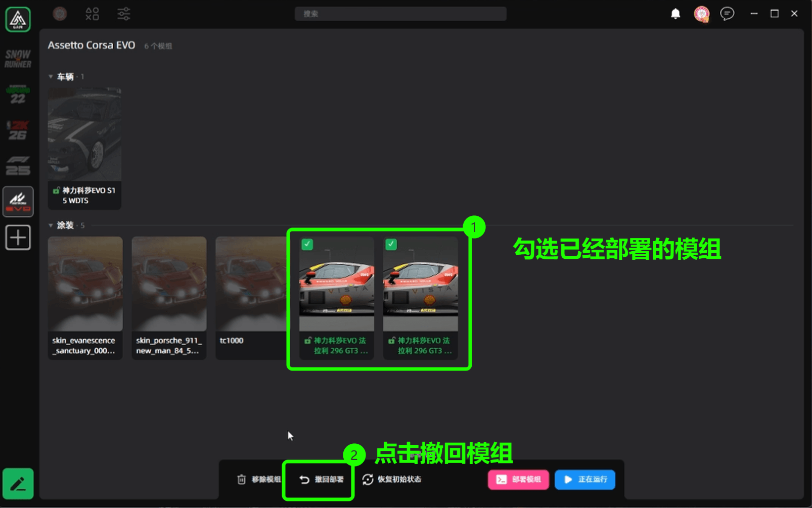Image resolution: width=812 pixels, height=508 pixels.
Task: Add a new game with plus icon
Action: 18,238
